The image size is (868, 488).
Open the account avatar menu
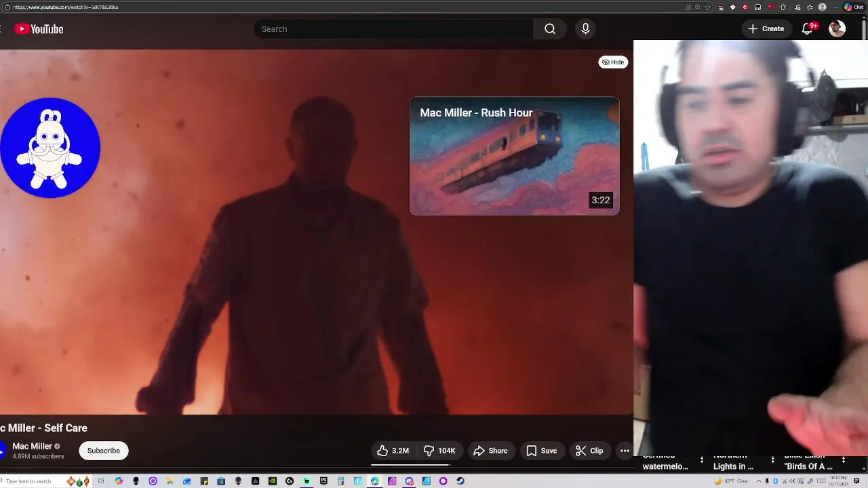point(837,28)
